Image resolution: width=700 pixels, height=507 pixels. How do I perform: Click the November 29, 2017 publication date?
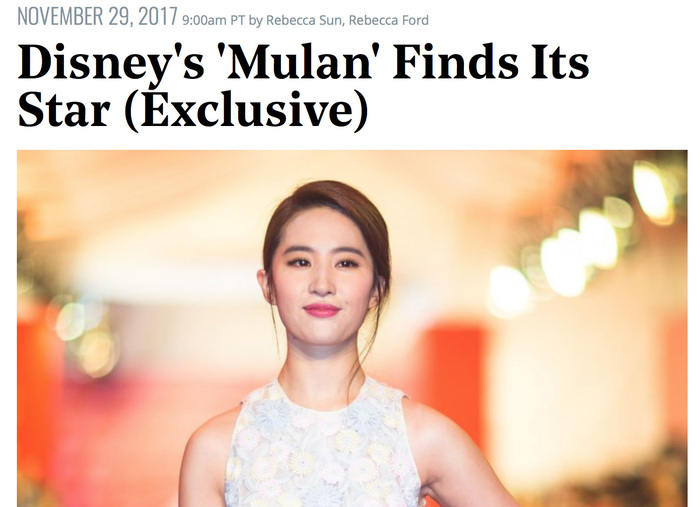tap(97, 17)
